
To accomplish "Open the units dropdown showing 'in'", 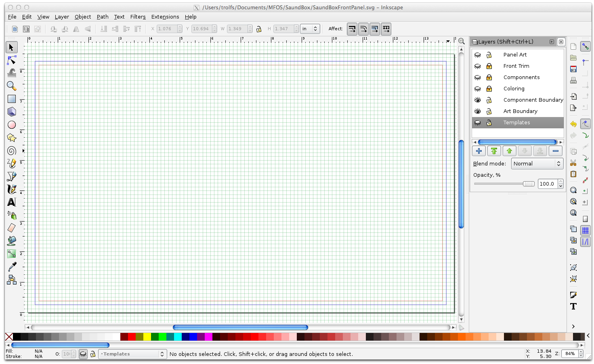I will pos(310,29).
